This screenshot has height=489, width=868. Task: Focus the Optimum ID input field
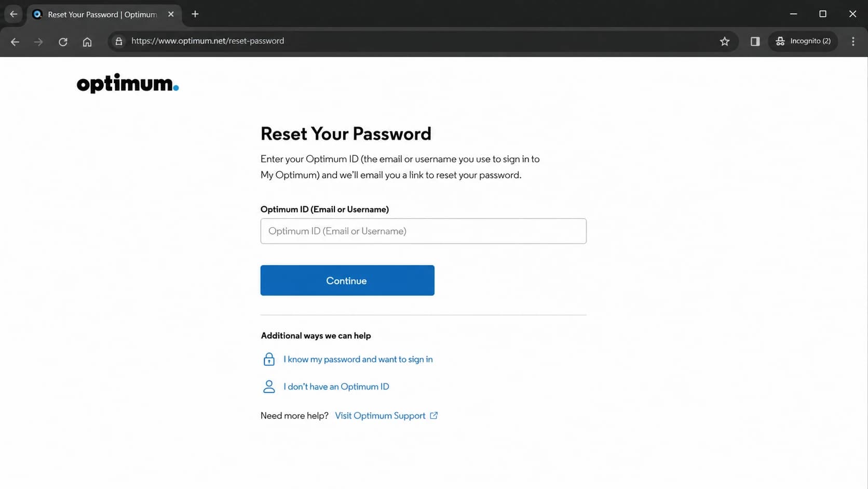point(423,231)
